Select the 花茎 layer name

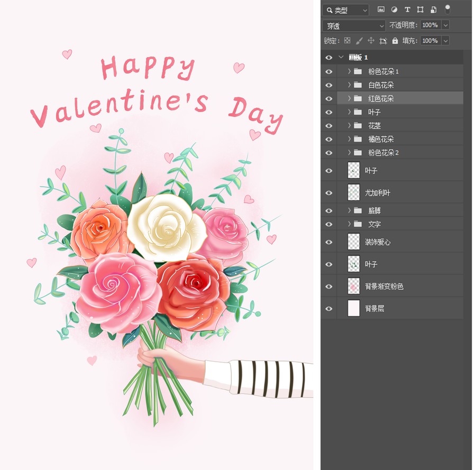[374, 126]
